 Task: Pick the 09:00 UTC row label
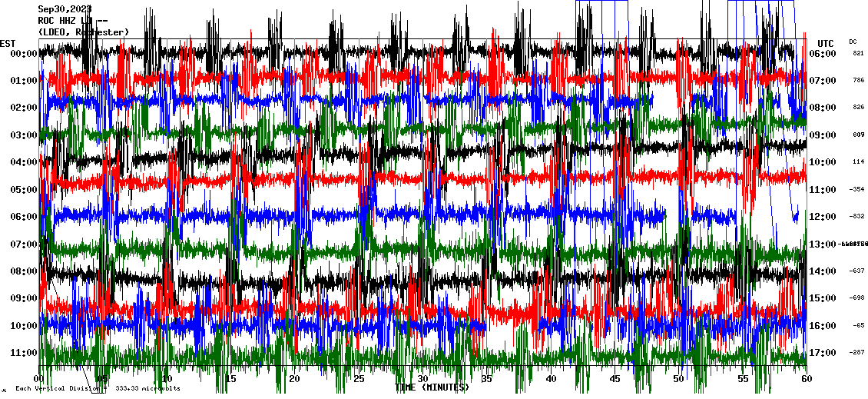pos(823,135)
